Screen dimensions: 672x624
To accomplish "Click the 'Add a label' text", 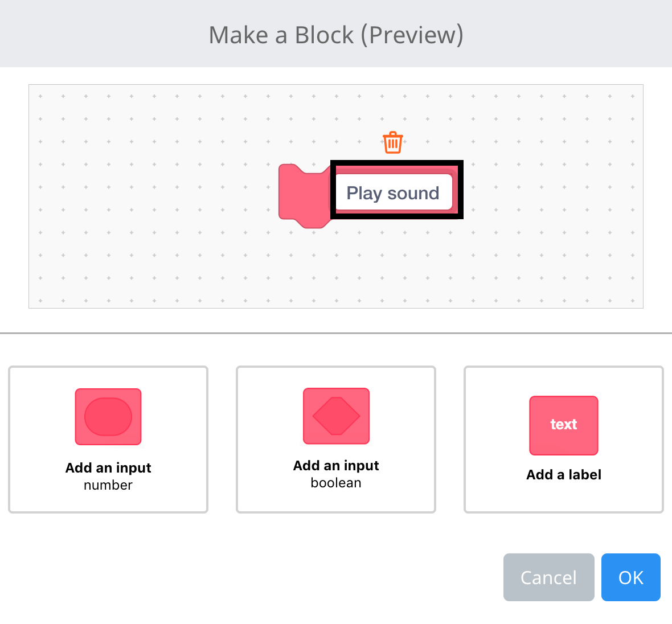I will click(563, 474).
